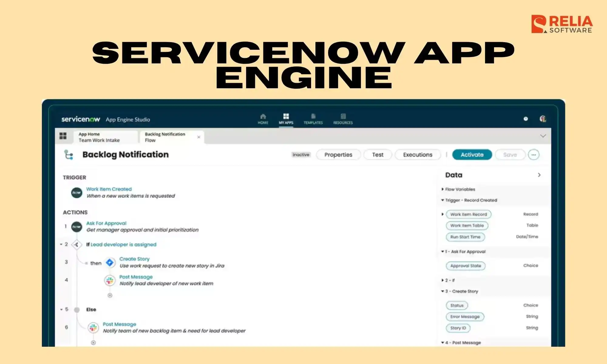Open the Properties button

(338, 155)
